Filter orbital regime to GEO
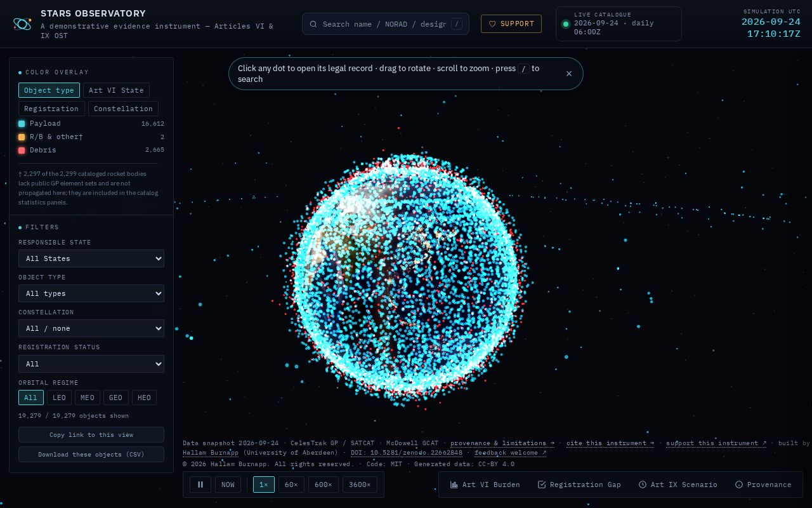 115,398
